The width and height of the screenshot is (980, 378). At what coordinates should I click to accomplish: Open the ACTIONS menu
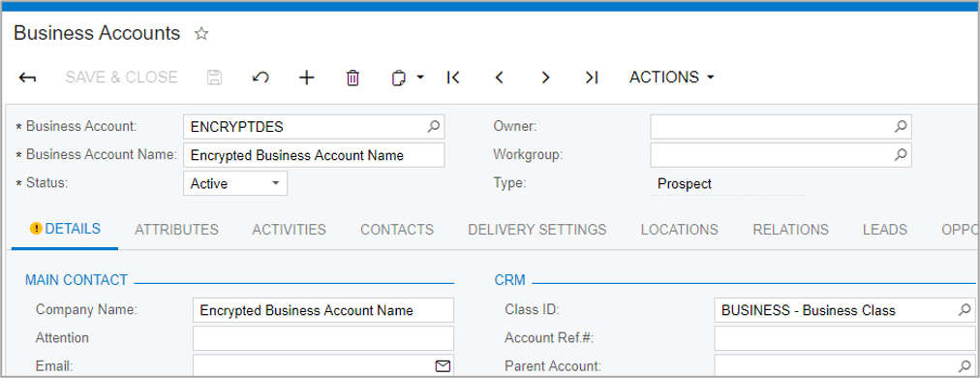coord(671,78)
